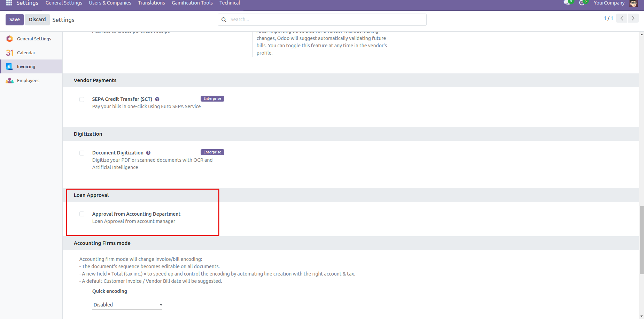Click the settings Search input field
The width and height of the screenshot is (644, 319).
coord(326,19)
